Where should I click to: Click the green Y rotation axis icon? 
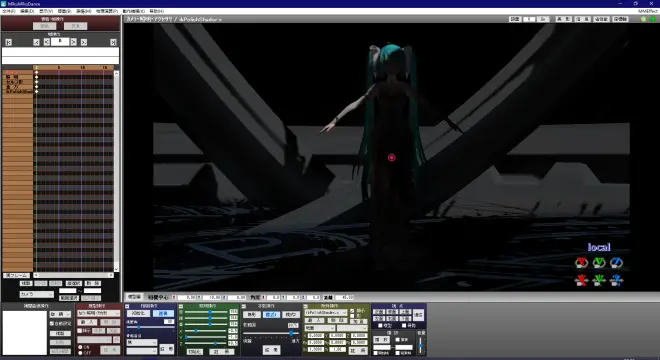(x=599, y=263)
